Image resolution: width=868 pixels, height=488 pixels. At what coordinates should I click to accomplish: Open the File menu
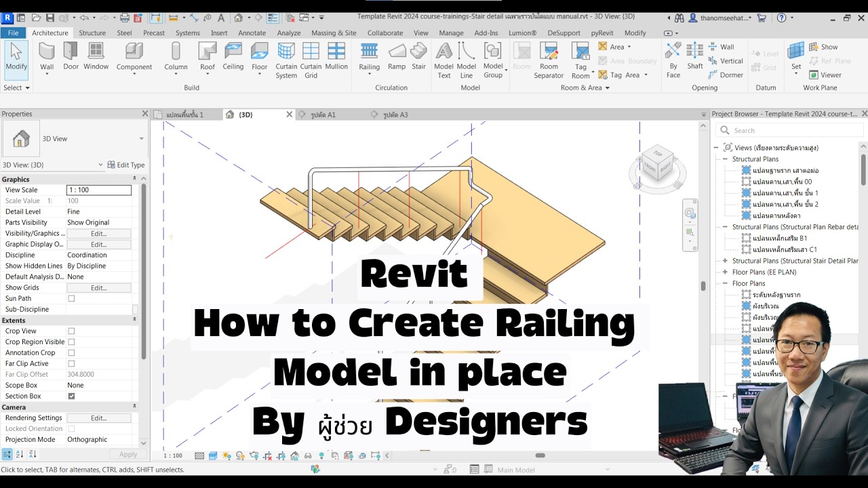click(x=13, y=33)
